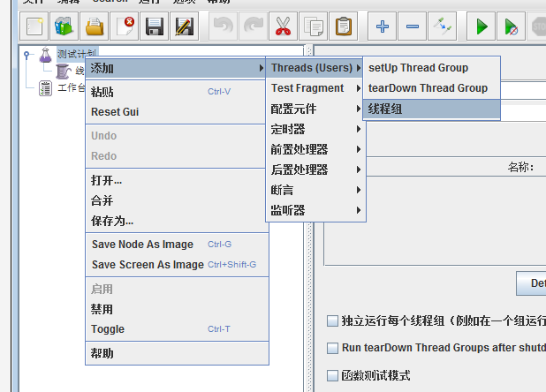The width and height of the screenshot is (546, 392).
Task: Click the workbench clipboard tree icon
Action: coord(45,88)
